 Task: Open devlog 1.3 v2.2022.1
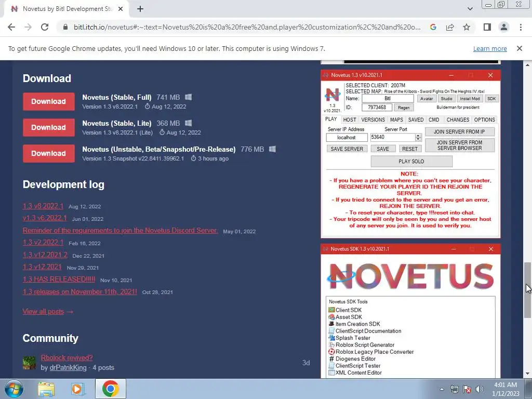pos(43,243)
